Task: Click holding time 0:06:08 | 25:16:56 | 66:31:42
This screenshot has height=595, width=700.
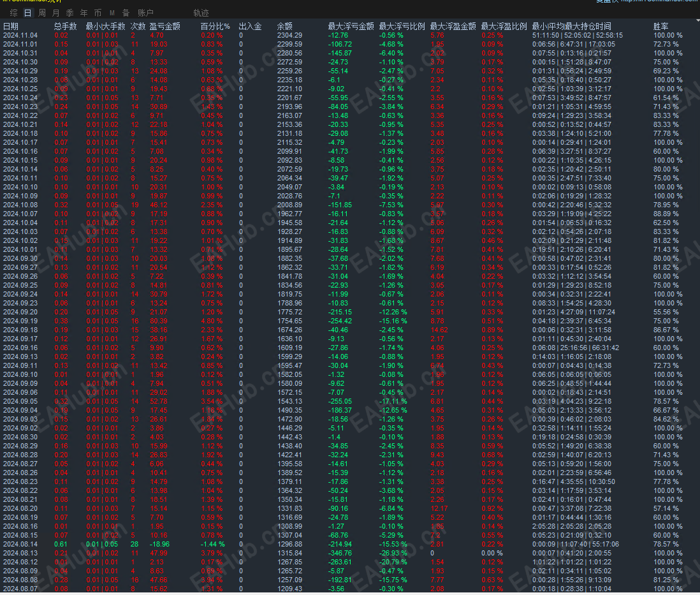Action: [x=576, y=348]
